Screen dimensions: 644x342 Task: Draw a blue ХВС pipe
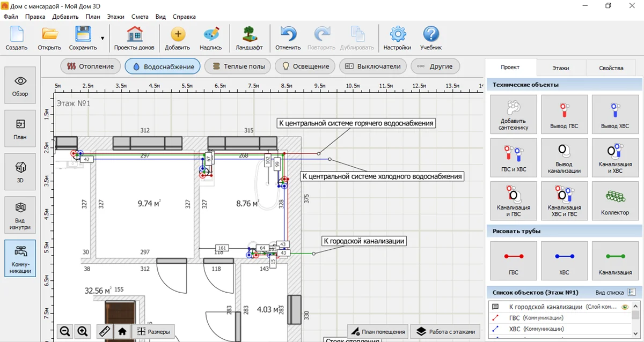(x=564, y=261)
